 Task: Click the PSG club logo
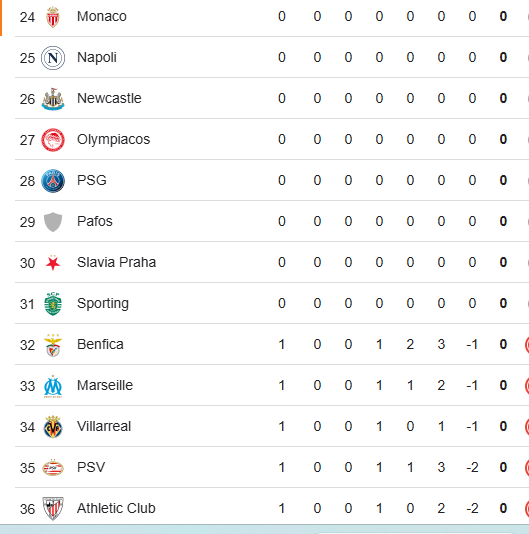tap(53, 181)
